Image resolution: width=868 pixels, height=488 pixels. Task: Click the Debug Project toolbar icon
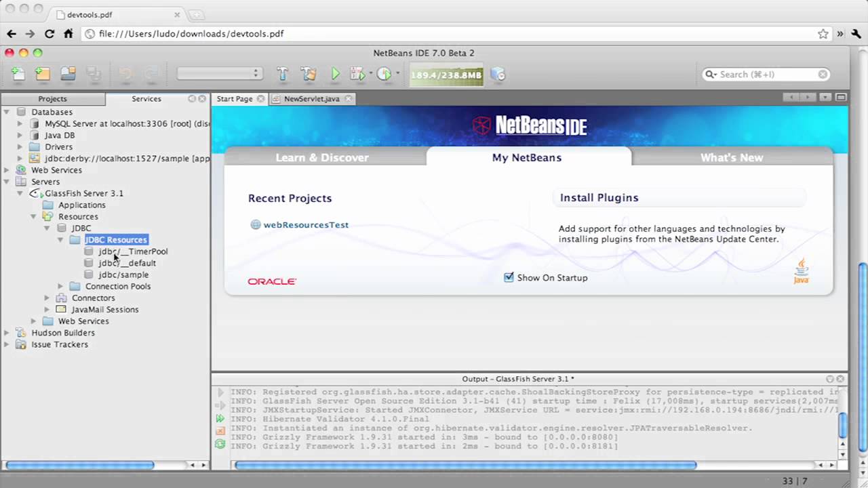point(357,74)
